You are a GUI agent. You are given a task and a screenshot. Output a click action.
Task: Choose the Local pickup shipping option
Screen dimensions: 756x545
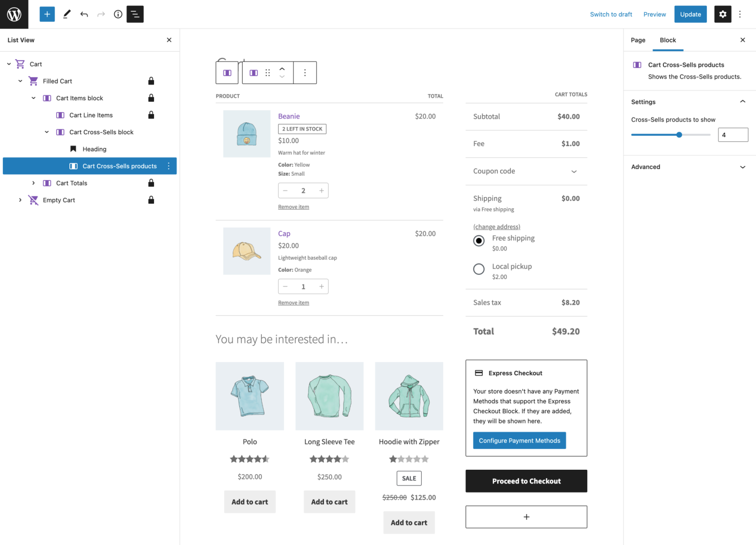(x=478, y=269)
